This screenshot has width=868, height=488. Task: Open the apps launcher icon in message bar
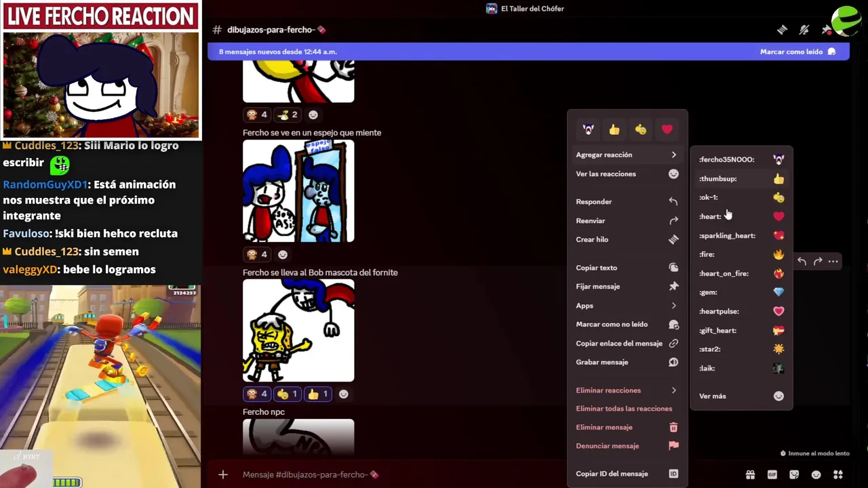tap(838, 474)
